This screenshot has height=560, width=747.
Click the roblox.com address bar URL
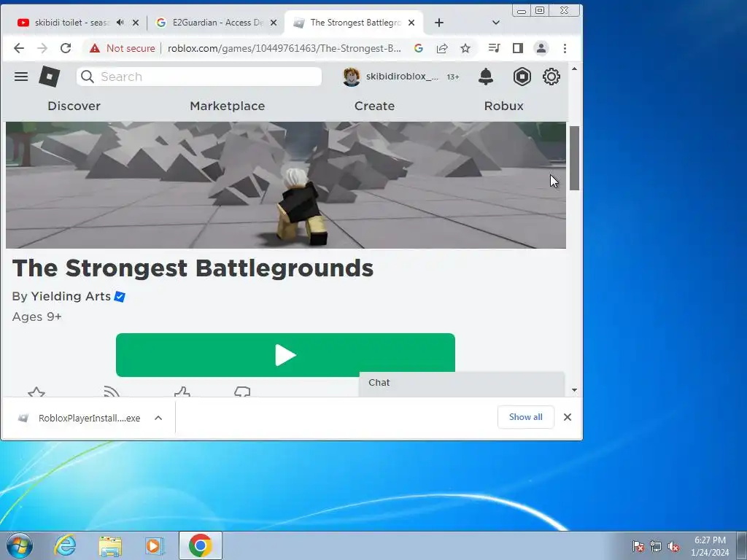pos(285,48)
